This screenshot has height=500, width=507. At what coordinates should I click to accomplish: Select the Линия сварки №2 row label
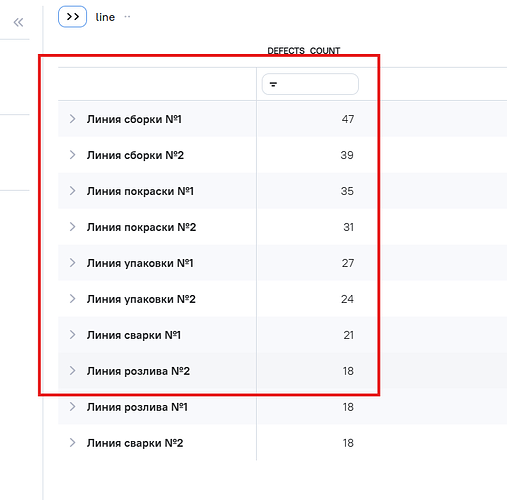(x=135, y=443)
